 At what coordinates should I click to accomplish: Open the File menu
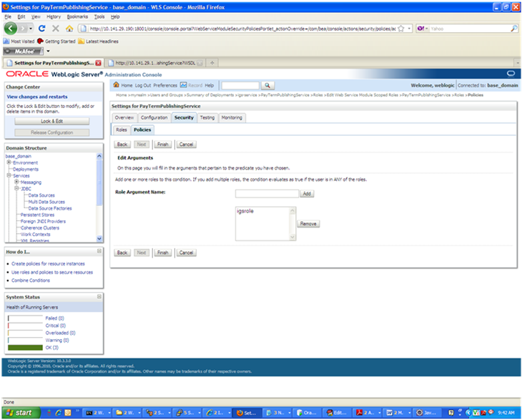(8, 16)
